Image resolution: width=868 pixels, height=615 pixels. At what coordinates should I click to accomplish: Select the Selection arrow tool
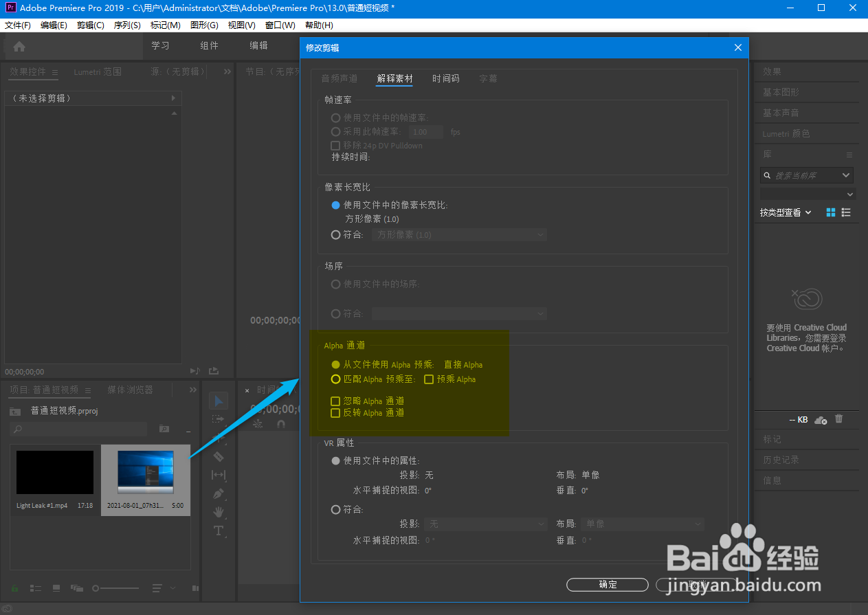(x=219, y=401)
